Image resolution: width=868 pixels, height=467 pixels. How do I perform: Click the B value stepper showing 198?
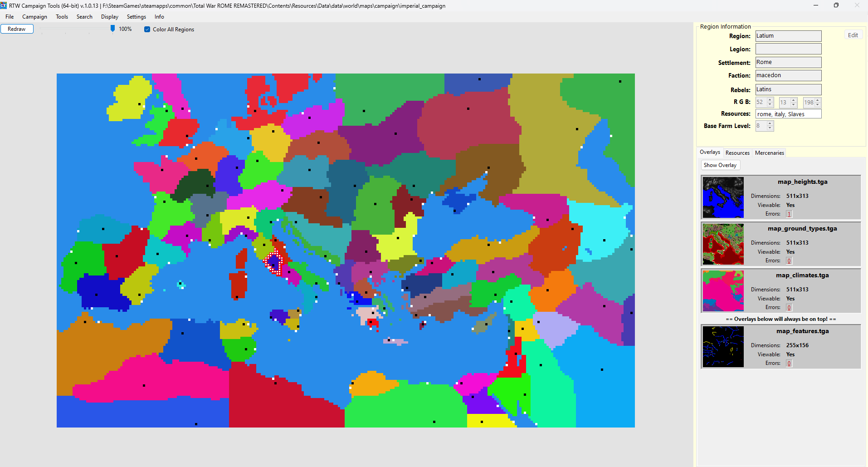812,103
